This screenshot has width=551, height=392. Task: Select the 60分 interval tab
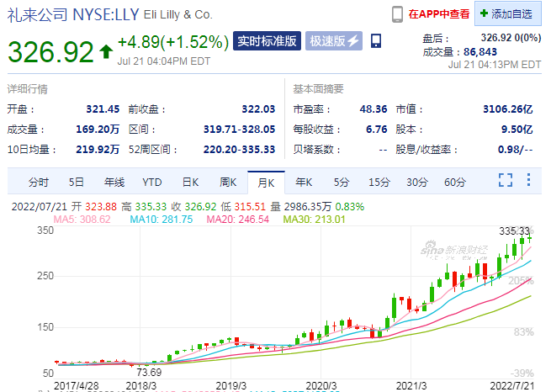tap(455, 183)
